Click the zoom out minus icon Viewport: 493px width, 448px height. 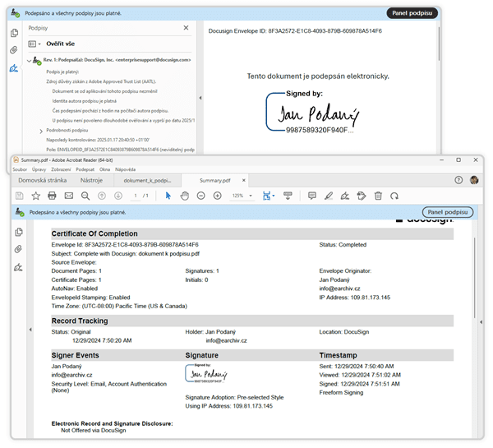click(x=201, y=196)
